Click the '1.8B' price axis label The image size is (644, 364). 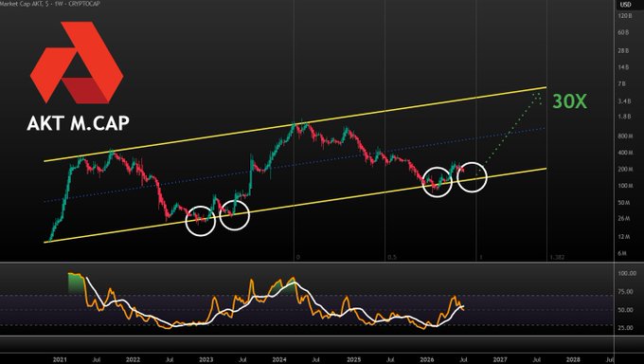[x=624, y=117]
